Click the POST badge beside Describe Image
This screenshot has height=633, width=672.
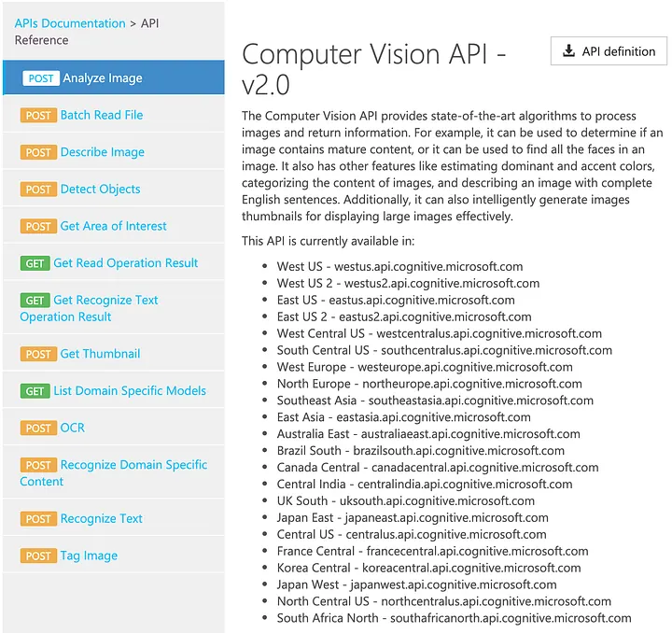point(38,152)
